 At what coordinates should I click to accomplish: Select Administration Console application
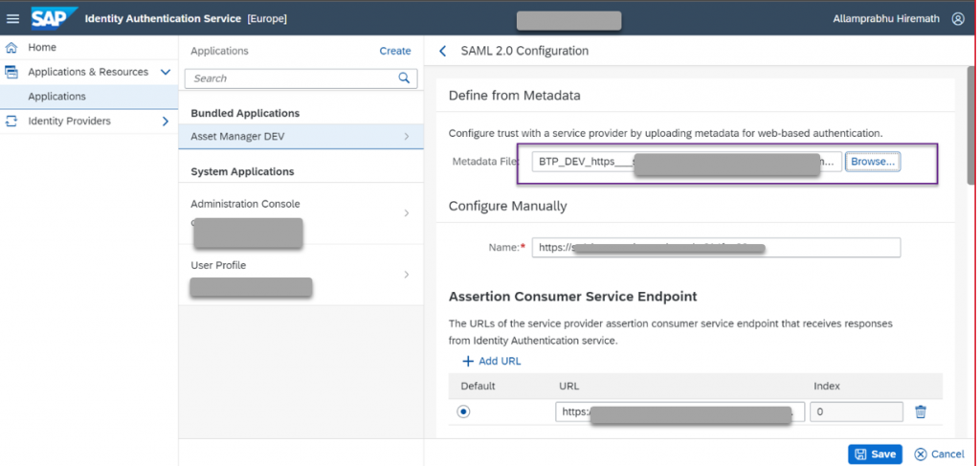coord(301,213)
